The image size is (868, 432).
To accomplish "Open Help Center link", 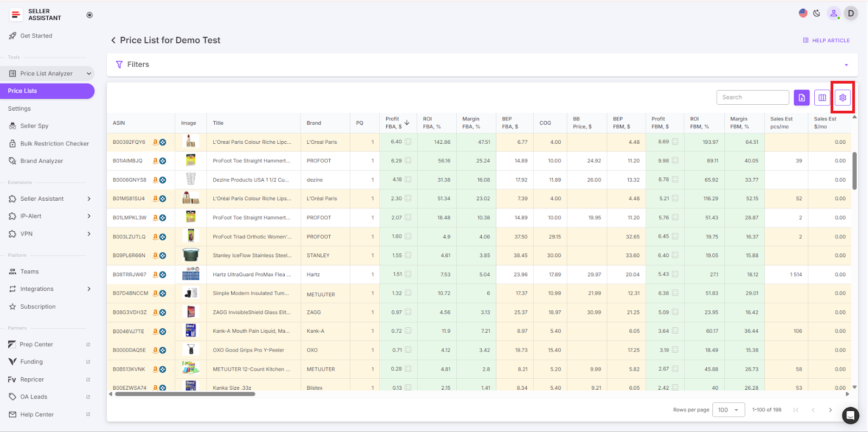I will click(37, 415).
